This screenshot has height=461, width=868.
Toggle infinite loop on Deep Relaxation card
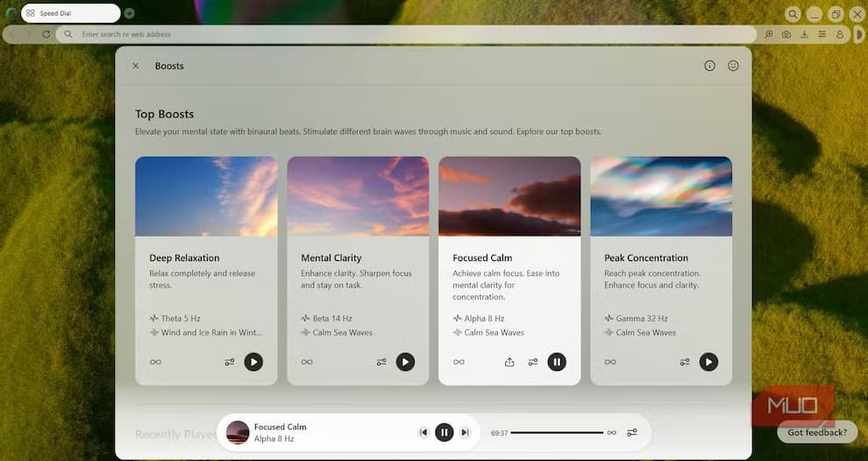(x=155, y=362)
